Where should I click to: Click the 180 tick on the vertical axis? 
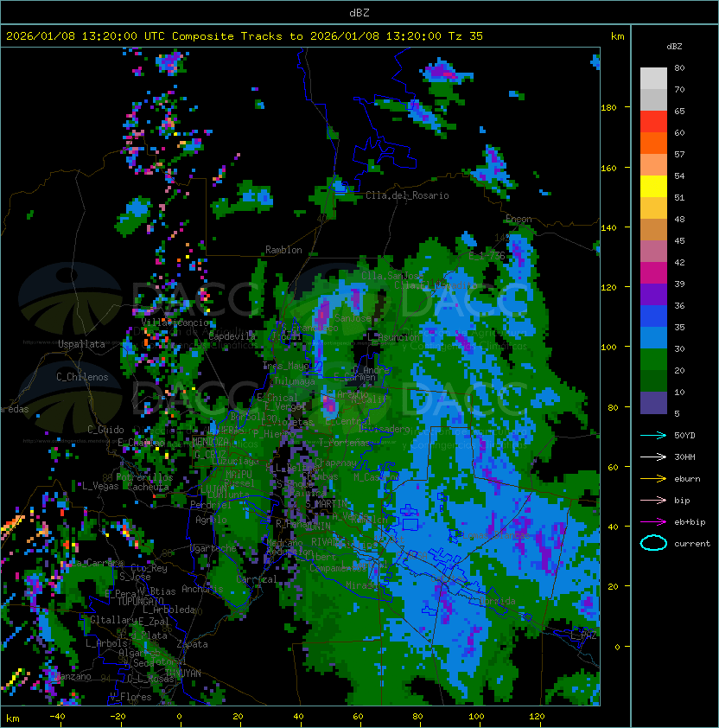[608, 108]
